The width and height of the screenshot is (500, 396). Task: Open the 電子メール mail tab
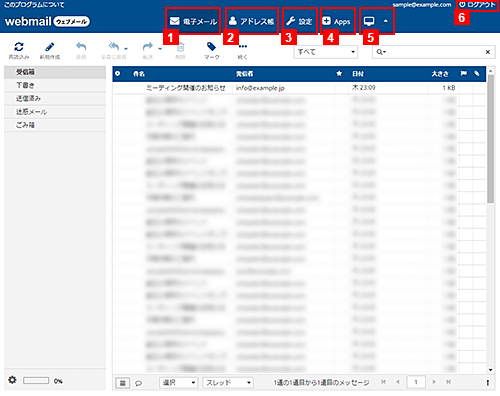coord(193,21)
